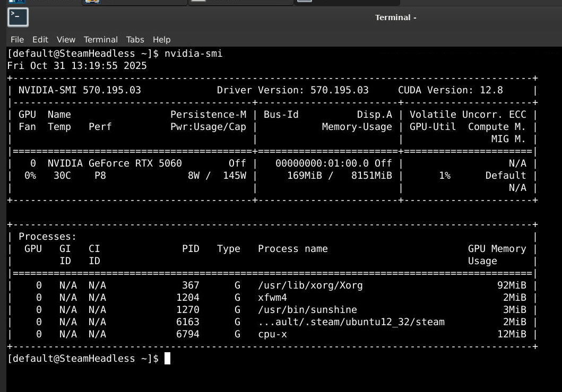Click the Driver Version 570.195.03 text

(x=292, y=90)
